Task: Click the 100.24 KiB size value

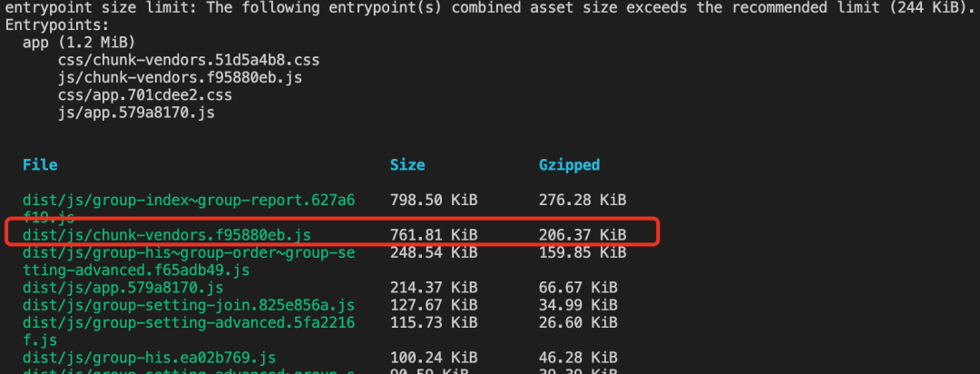Action: [x=434, y=357]
